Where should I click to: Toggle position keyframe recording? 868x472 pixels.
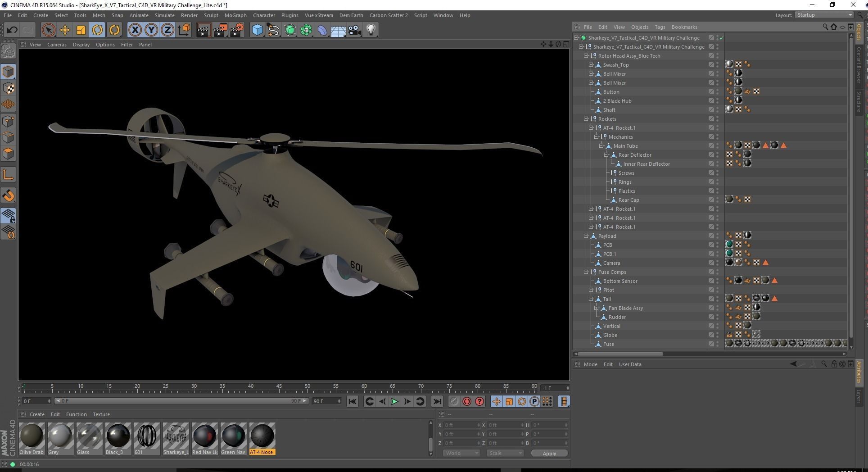coord(496,401)
